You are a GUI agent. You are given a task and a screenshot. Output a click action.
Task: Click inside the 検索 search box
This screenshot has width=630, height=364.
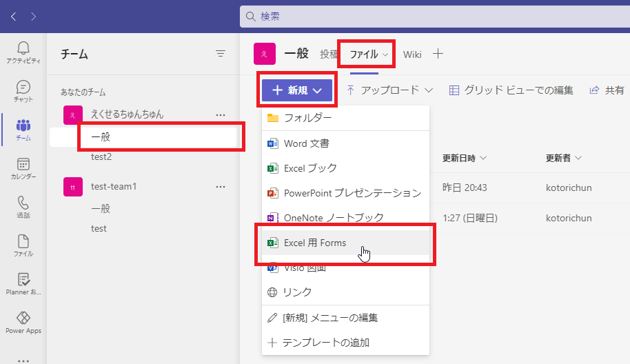pos(434,17)
